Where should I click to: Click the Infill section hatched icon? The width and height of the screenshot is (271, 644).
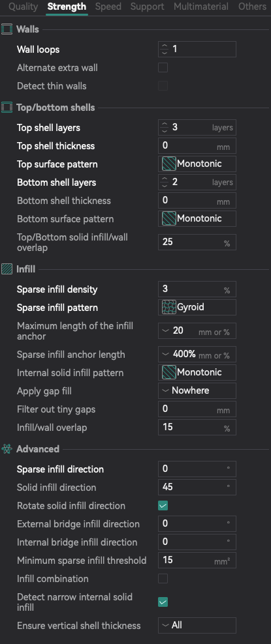(7, 269)
